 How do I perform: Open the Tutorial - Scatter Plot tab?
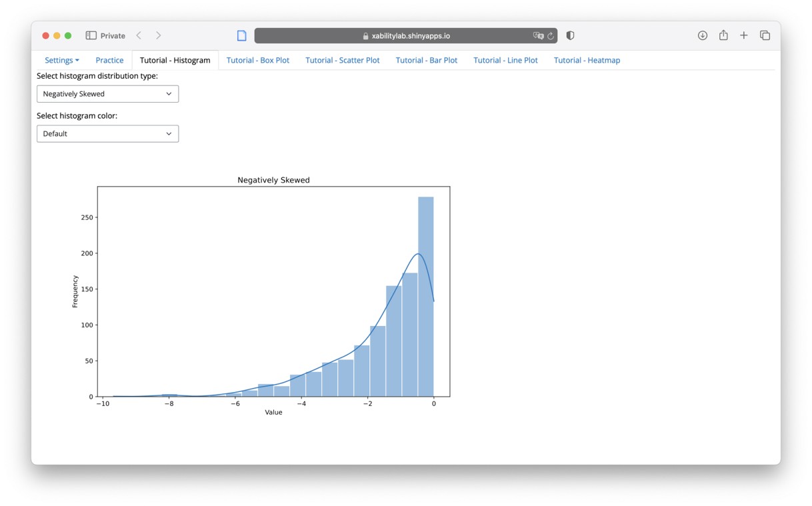pos(343,60)
